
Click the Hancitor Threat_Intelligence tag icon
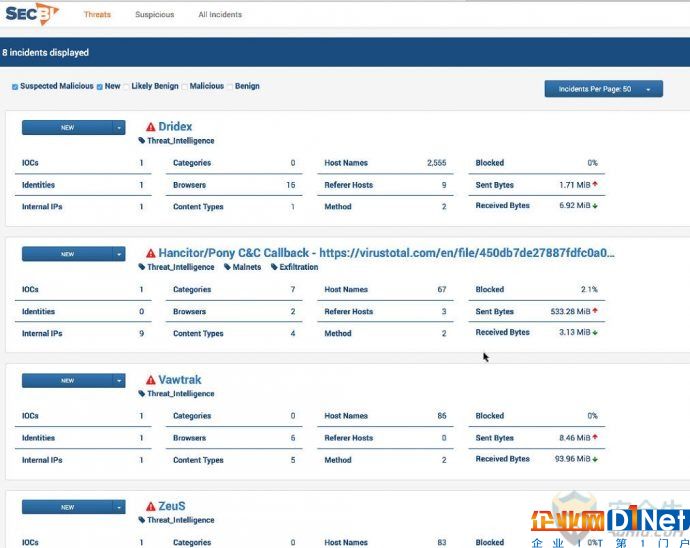pos(141,267)
